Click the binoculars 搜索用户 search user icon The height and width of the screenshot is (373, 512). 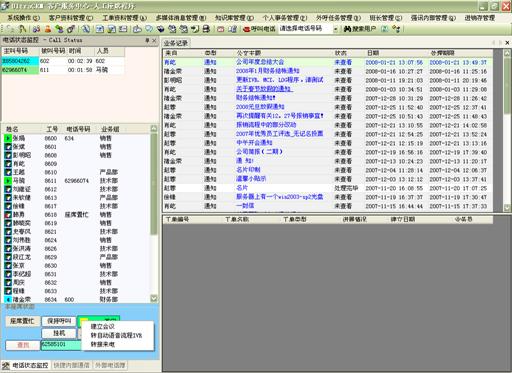(347, 29)
